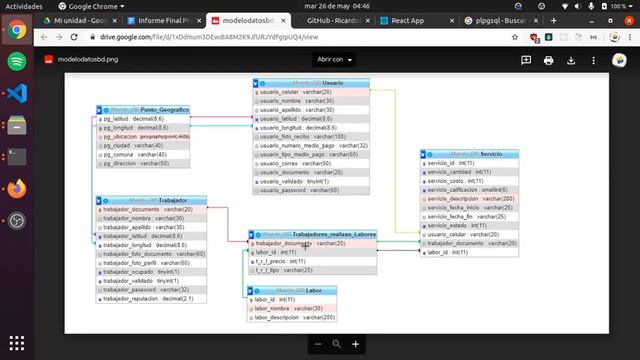Click the labor_descripcion field row
This screenshot has width=640, height=360.
pos(292,318)
